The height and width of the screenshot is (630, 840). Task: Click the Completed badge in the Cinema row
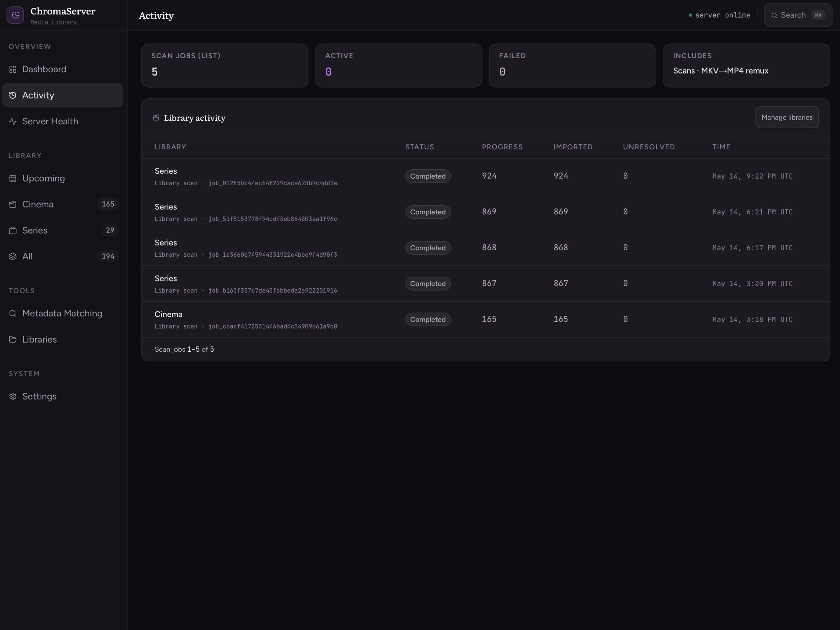coord(428,320)
